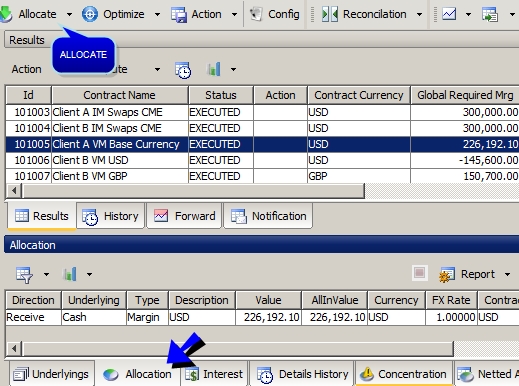Click the FX Rate column header

[451, 300]
